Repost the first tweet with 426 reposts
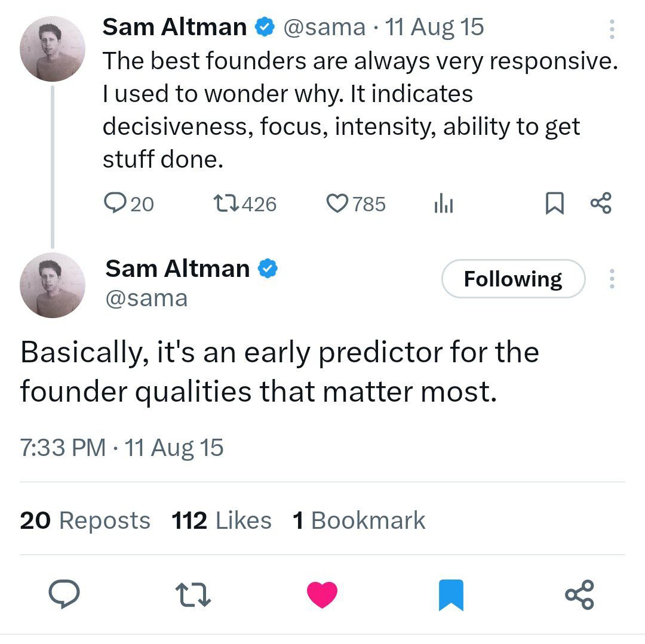The image size is (645, 644). (227, 205)
